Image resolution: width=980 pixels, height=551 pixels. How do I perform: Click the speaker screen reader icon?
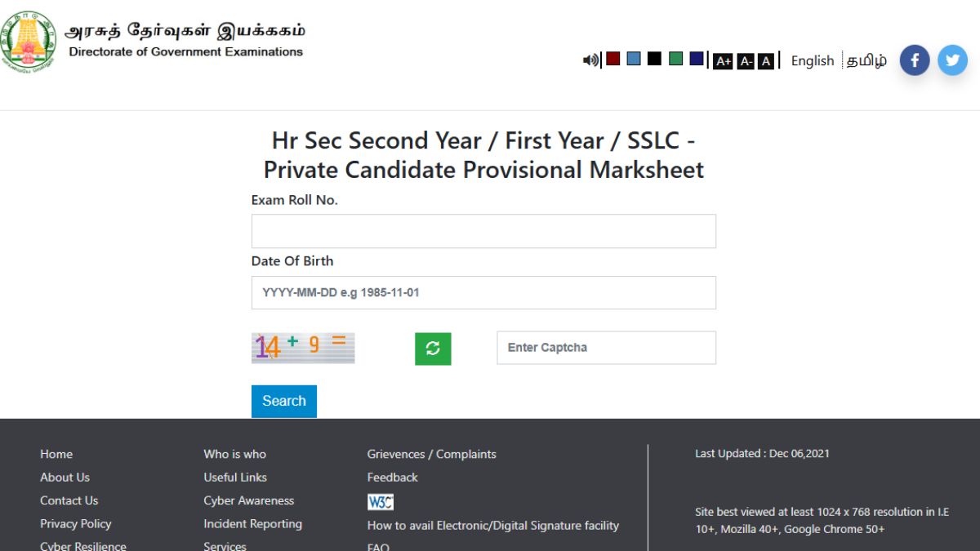click(590, 60)
